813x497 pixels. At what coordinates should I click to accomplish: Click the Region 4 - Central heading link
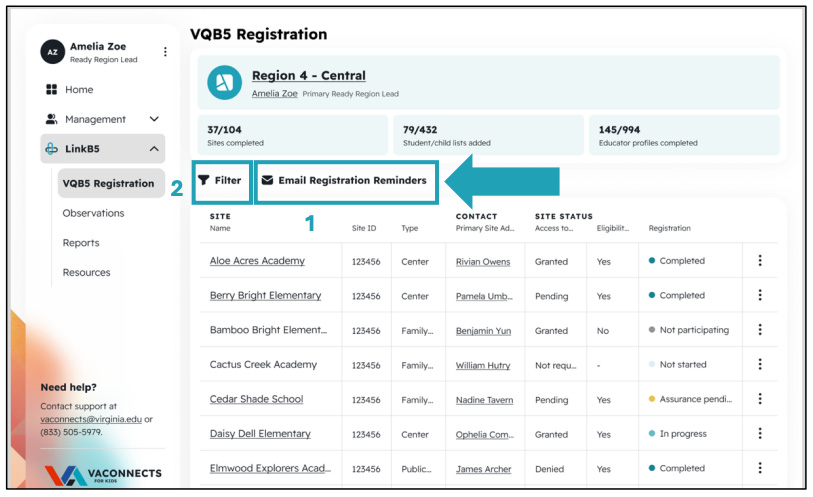pyautogui.click(x=309, y=76)
